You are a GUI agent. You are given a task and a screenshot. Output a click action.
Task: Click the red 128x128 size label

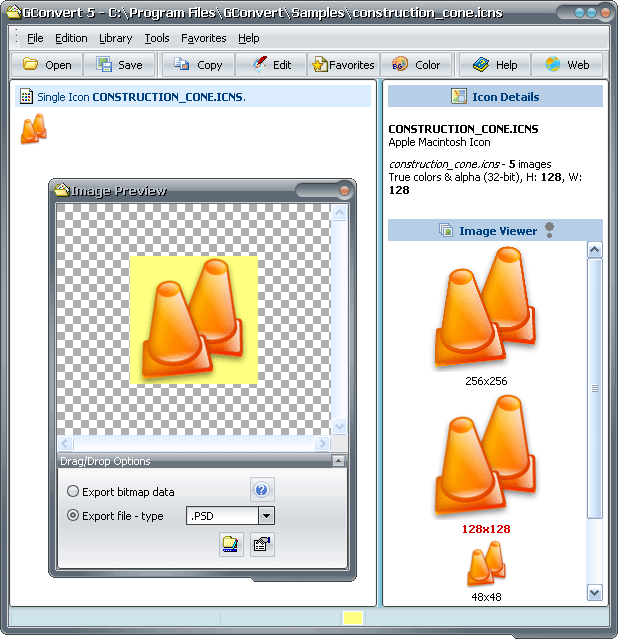click(x=486, y=529)
